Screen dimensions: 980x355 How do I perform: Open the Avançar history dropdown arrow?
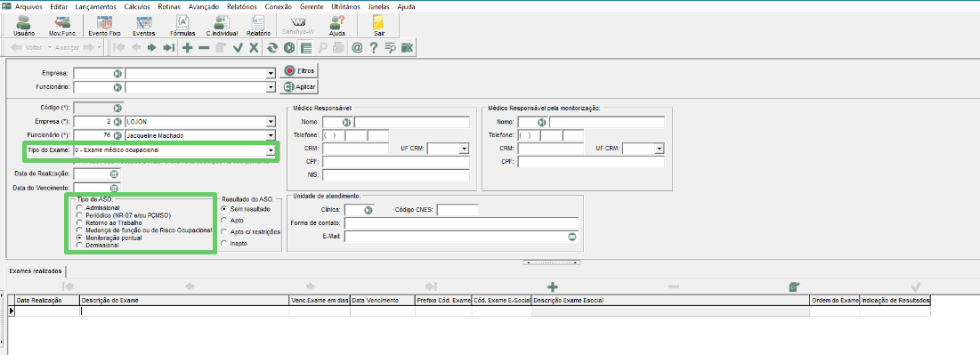tap(99, 47)
